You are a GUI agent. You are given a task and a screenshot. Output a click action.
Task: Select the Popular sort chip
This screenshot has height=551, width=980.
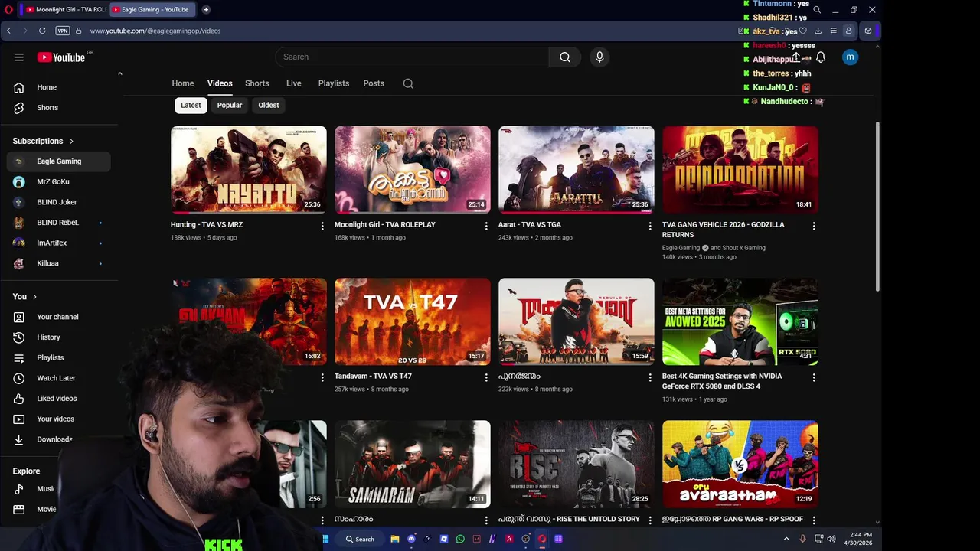tap(230, 106)
